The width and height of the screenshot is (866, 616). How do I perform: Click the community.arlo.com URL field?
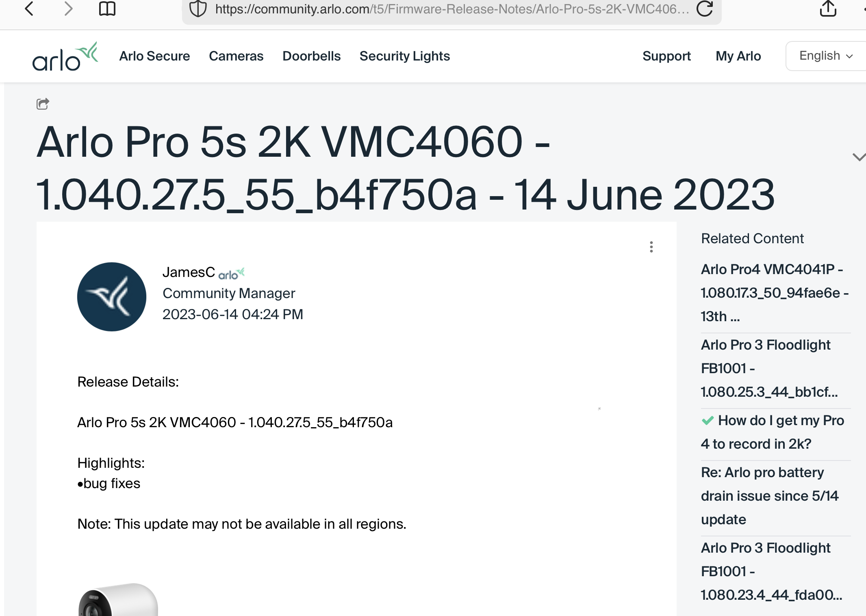[452, 9]
